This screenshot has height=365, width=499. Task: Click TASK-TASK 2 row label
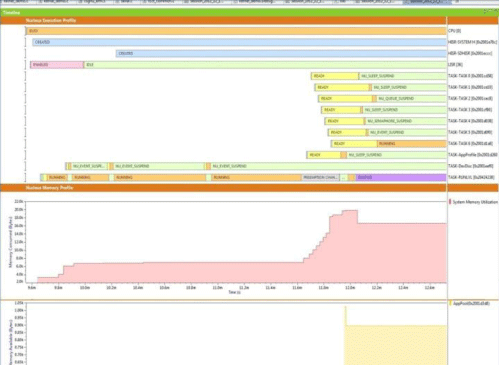coord(470,99)
